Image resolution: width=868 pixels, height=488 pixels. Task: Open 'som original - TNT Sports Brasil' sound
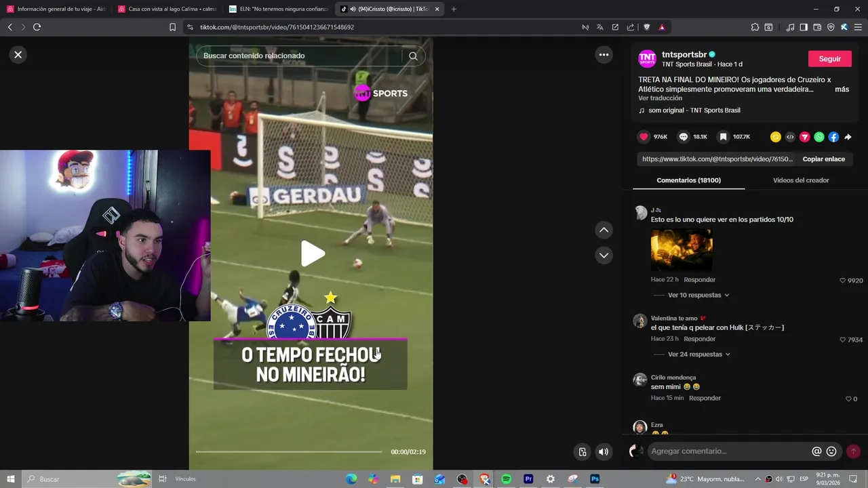pos(694,110)
